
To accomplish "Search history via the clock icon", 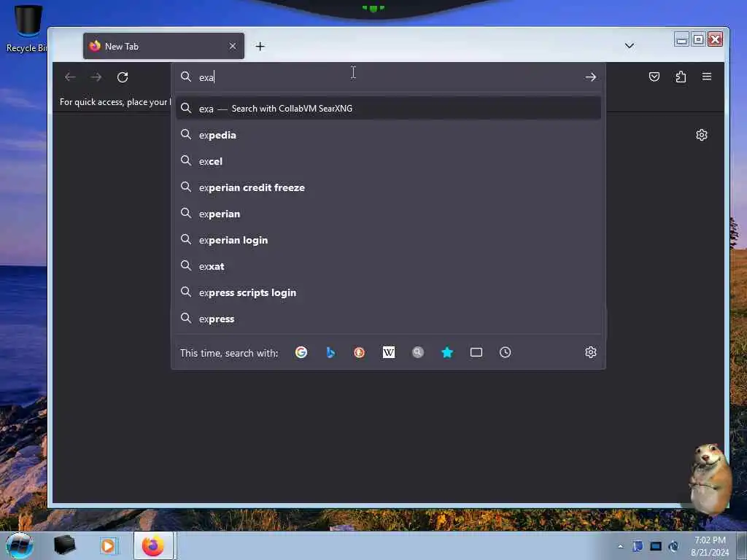I will [505, 352].
